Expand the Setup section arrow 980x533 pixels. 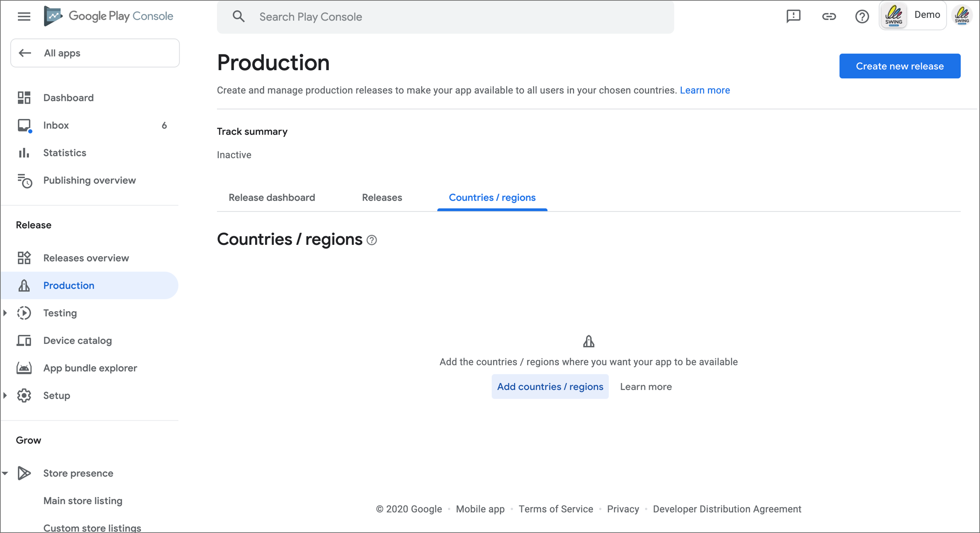click(5, 396)
